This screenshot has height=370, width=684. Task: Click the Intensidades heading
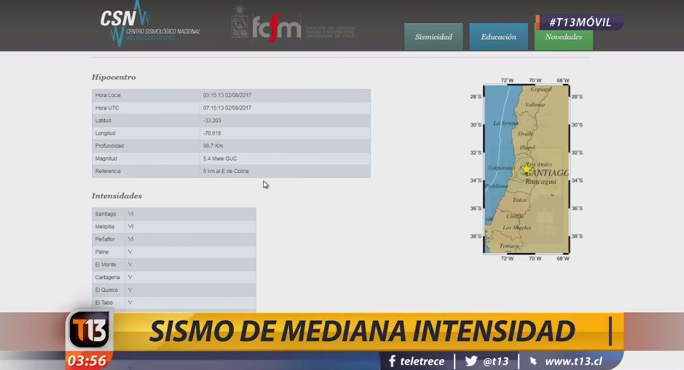pyautogui.click(x=117, y=196)
